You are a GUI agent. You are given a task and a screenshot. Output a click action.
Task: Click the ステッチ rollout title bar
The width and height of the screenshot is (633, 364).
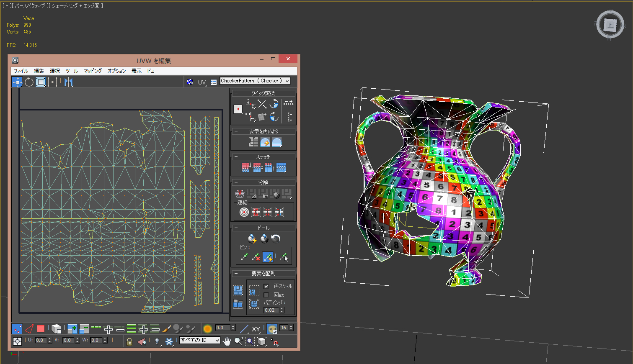263,157
